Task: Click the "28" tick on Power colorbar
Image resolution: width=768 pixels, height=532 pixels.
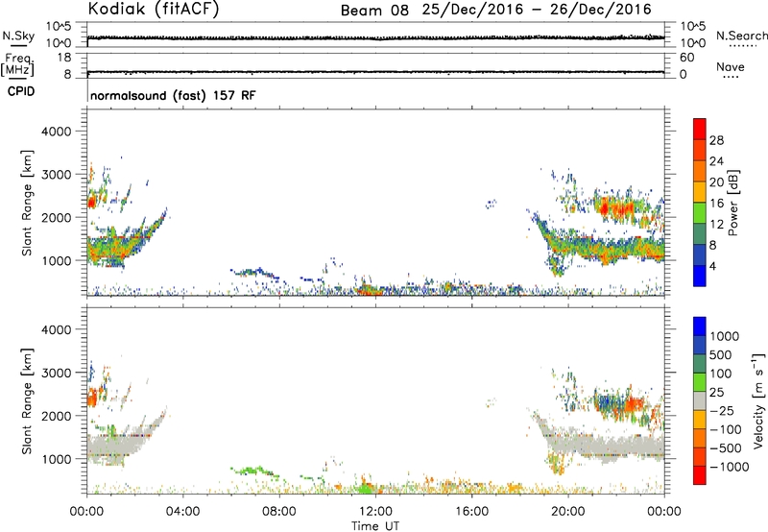Action: 716,140
